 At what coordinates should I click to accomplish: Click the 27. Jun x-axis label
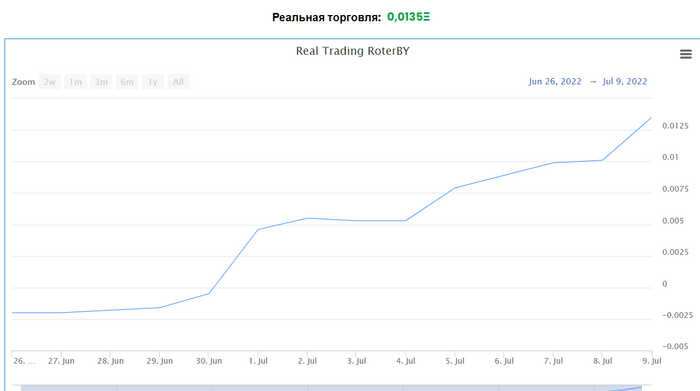tap(61, 361)
